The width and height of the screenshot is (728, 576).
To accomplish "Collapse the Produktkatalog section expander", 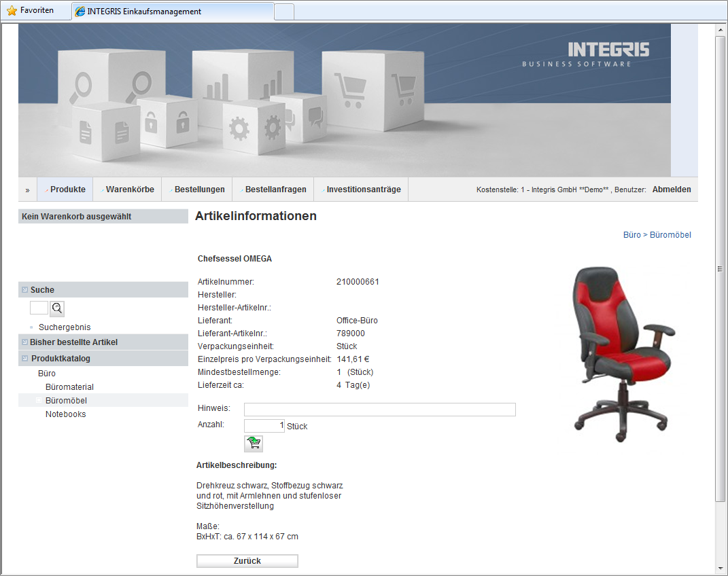I will click(24, 358).
